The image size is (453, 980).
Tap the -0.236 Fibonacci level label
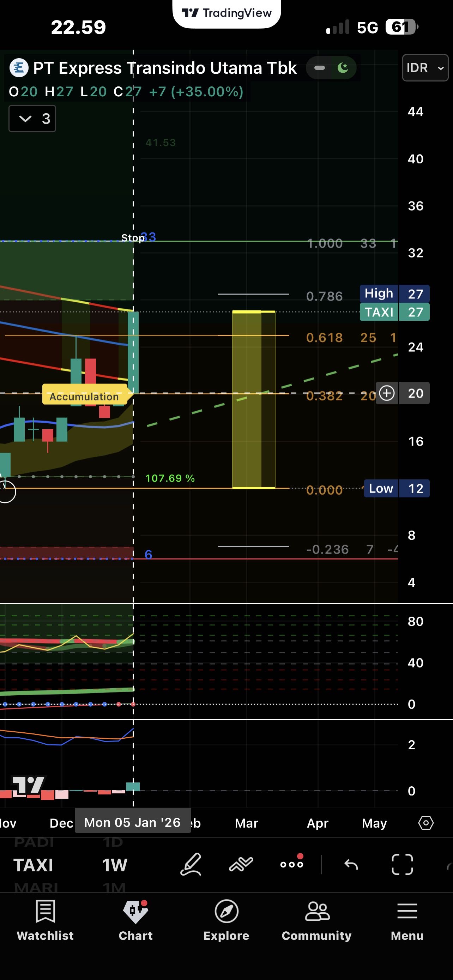pos(327,549)
